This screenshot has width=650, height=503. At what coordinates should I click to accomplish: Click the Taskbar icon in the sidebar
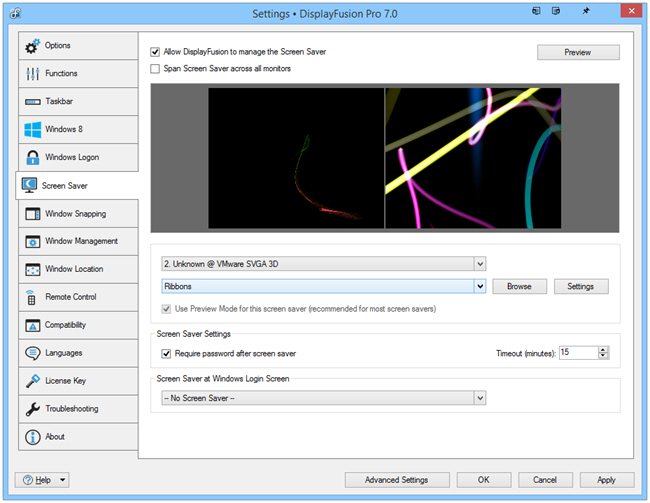33,102
